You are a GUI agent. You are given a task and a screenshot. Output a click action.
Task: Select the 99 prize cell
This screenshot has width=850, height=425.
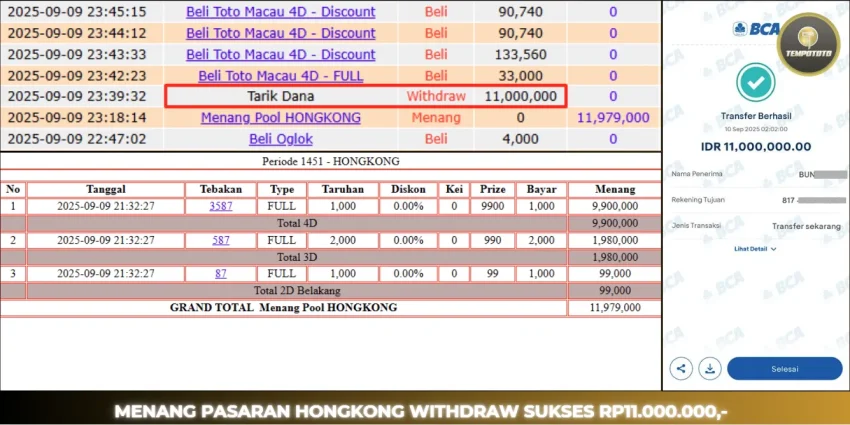pos(492,273)
